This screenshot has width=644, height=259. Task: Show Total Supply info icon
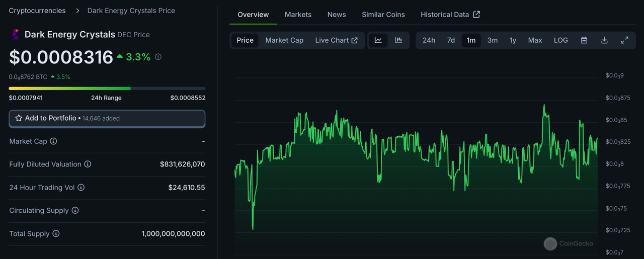pyautogui.click(x=56, y=233)
